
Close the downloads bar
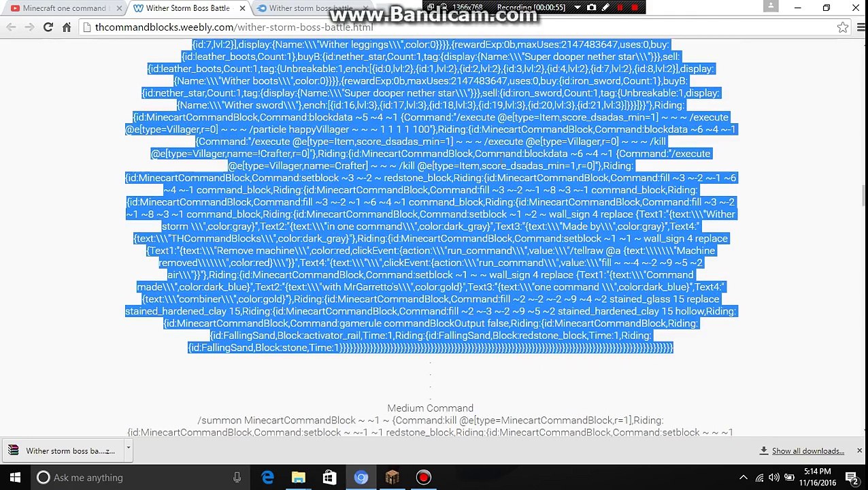point(859,451)
